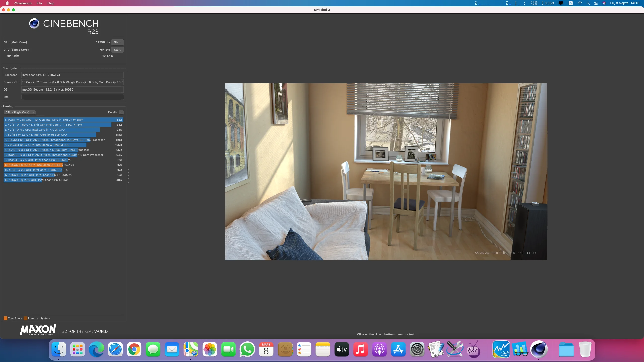Launch Microsoft Edge from the dock

click(96, 349)
